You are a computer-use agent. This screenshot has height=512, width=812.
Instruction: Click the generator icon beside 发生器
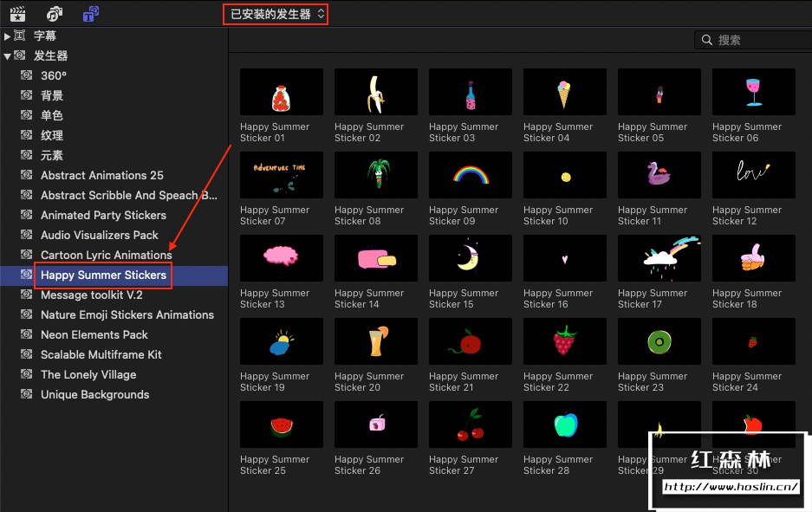(x=20, y=55)
